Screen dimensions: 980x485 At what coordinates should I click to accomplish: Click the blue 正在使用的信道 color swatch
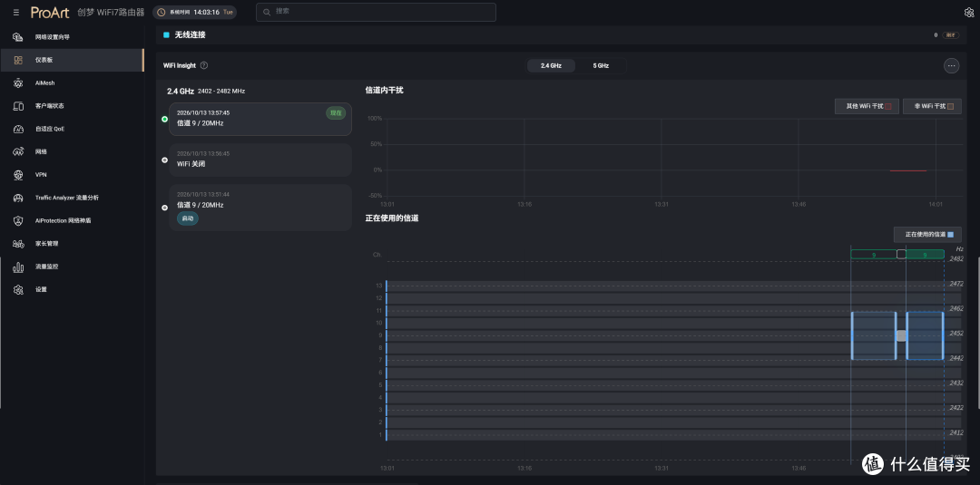click(951, 235)
